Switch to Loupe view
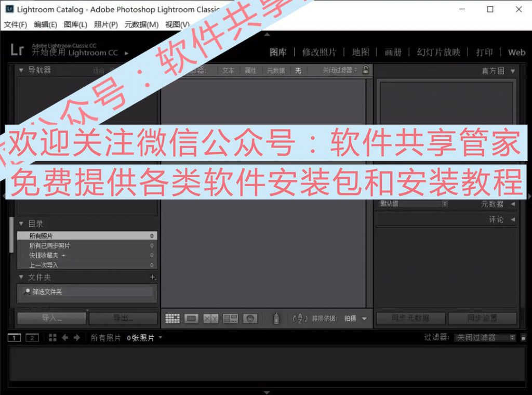The image size is (532, 395). click(191, 319)
